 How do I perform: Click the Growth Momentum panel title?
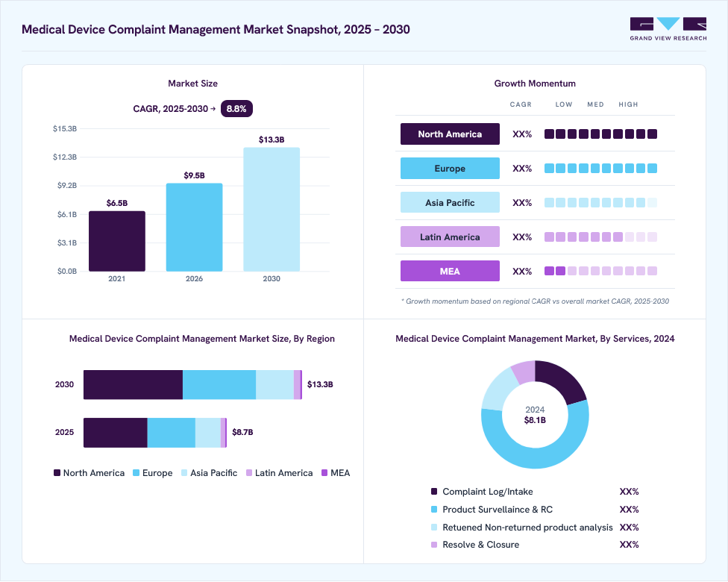[535, 84]
